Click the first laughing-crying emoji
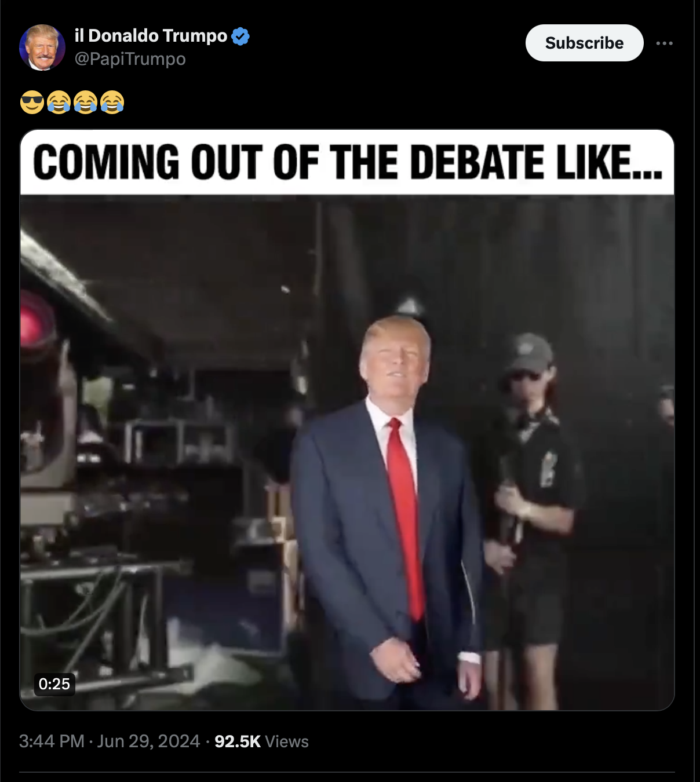Image resolution: width=700 pixels, height=782 pixels. point(59,103)
